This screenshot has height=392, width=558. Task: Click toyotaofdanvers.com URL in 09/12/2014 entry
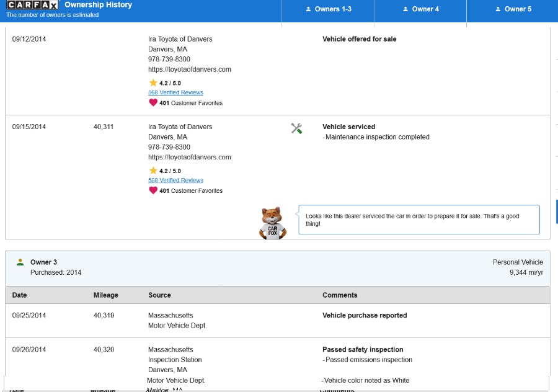190,69
